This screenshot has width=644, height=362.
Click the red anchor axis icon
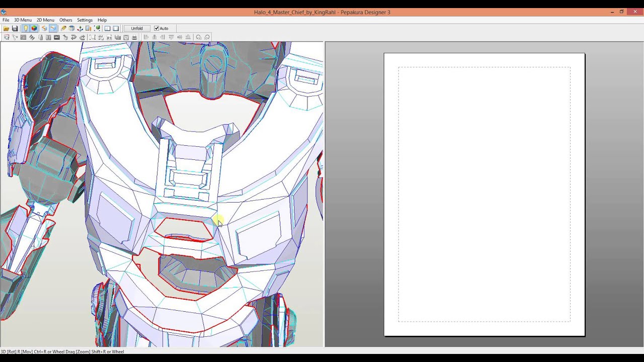coord(80,29)
